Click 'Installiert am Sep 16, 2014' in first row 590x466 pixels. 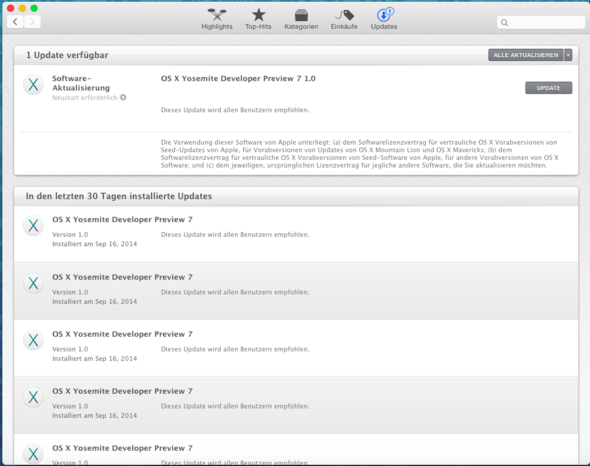pyautogui.click(x=94, y=244)
